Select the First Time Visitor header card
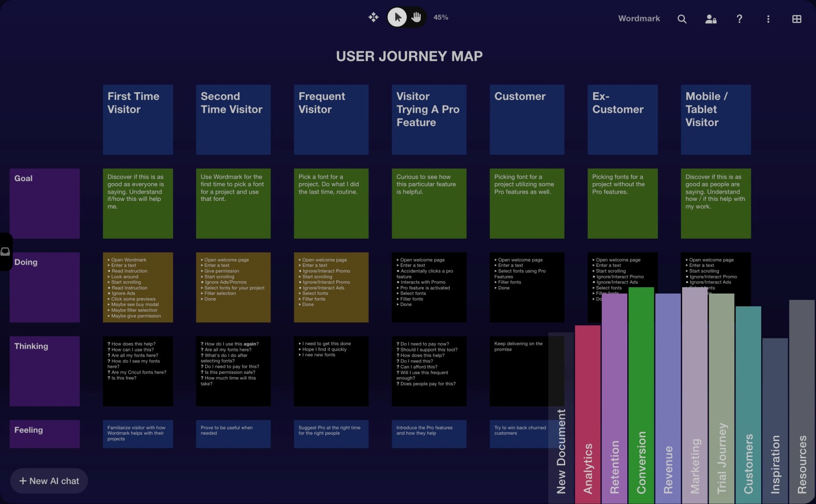Image resolution: width=816 pixels, height=504 pixels. [138, 120]
